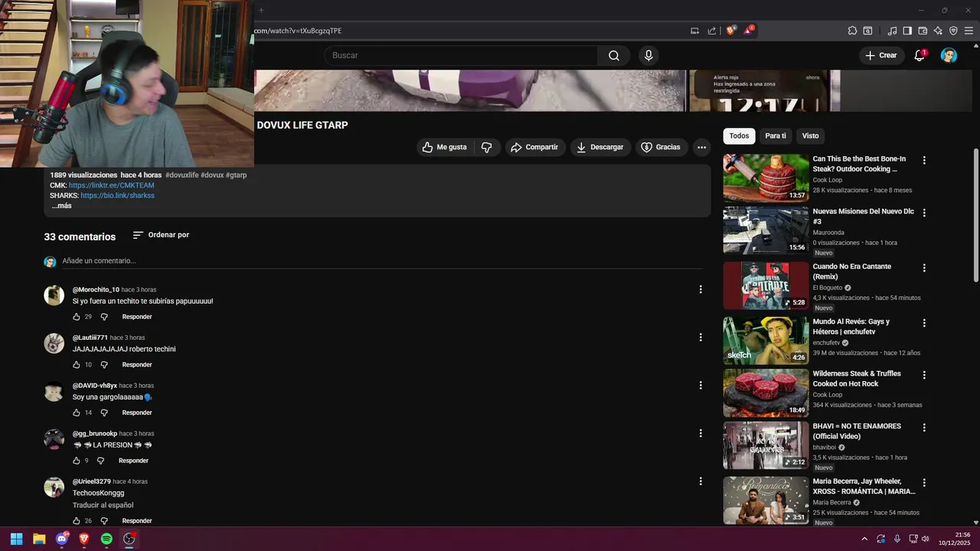Click the Brave Shields lion icon

pyautogui.click(x=730, y=31)
